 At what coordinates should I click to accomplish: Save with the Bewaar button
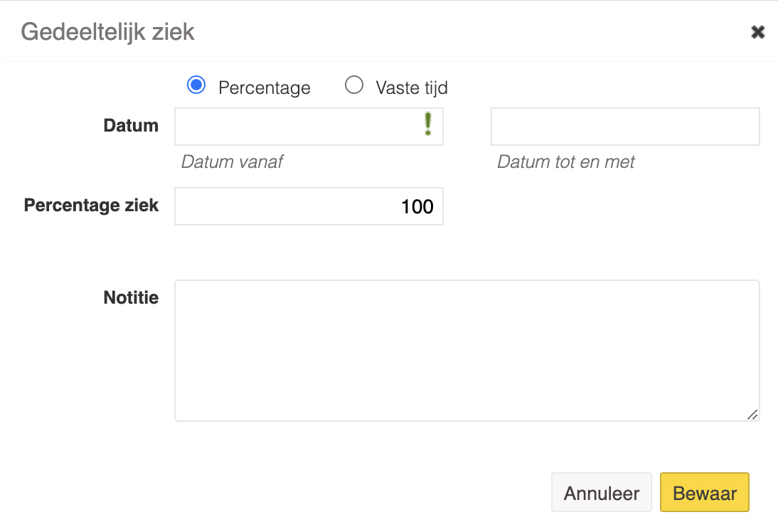pos(705,492)
